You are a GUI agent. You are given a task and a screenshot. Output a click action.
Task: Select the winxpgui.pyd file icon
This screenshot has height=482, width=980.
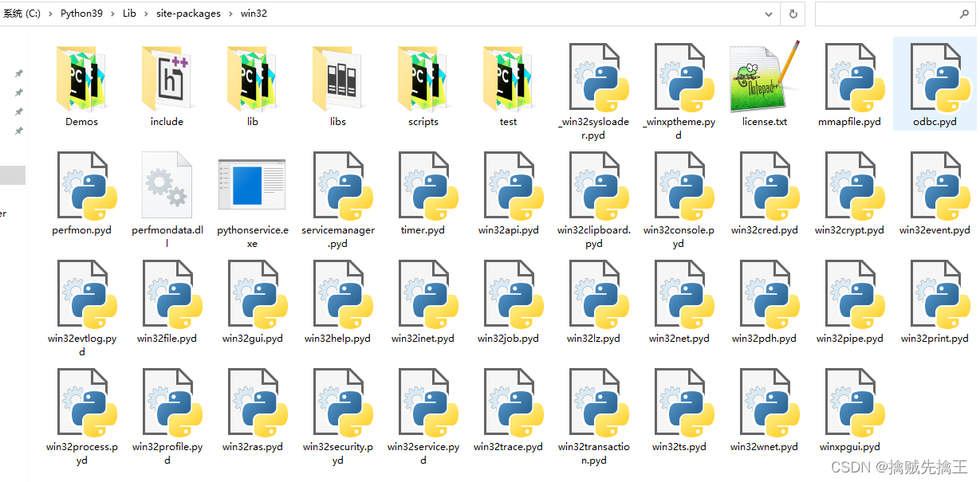[x=856, y=403]
